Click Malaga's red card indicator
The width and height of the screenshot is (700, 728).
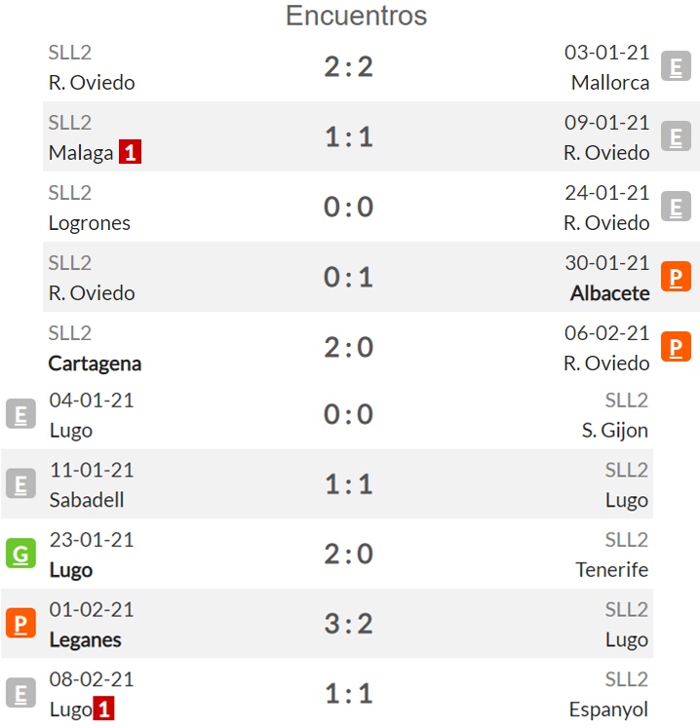[130, 152]
